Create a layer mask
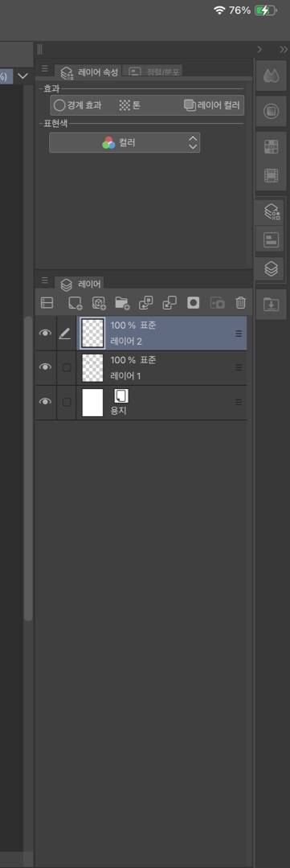 click(x=193, y=303)
